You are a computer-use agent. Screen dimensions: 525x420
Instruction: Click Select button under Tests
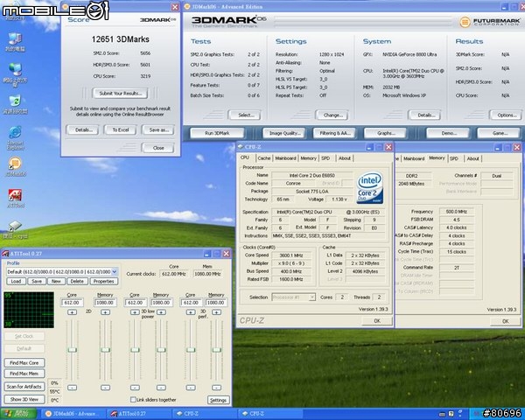pyautogui.click(x=245, y=115)
